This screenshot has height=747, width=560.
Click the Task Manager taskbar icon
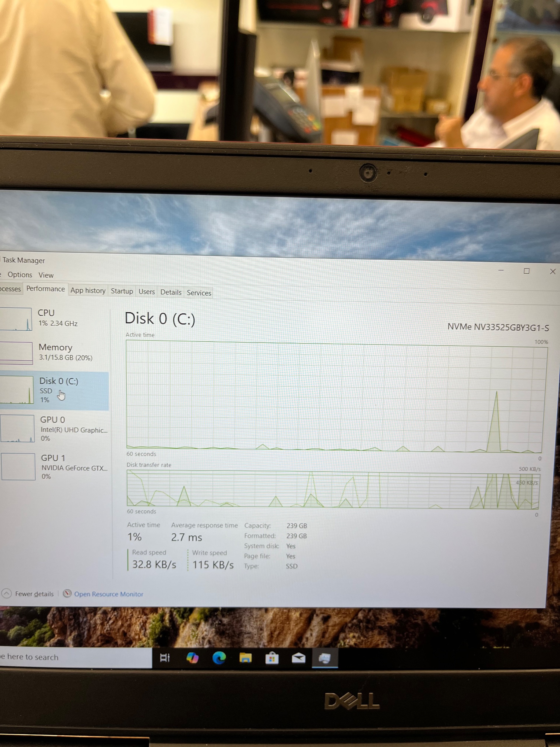pyautogui.click(x=324, y=658)
